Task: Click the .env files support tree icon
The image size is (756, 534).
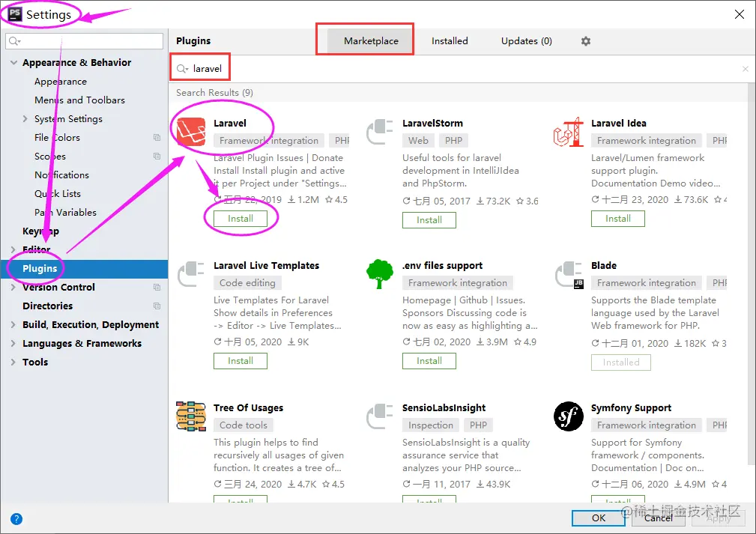Action: tap(380, 274)
